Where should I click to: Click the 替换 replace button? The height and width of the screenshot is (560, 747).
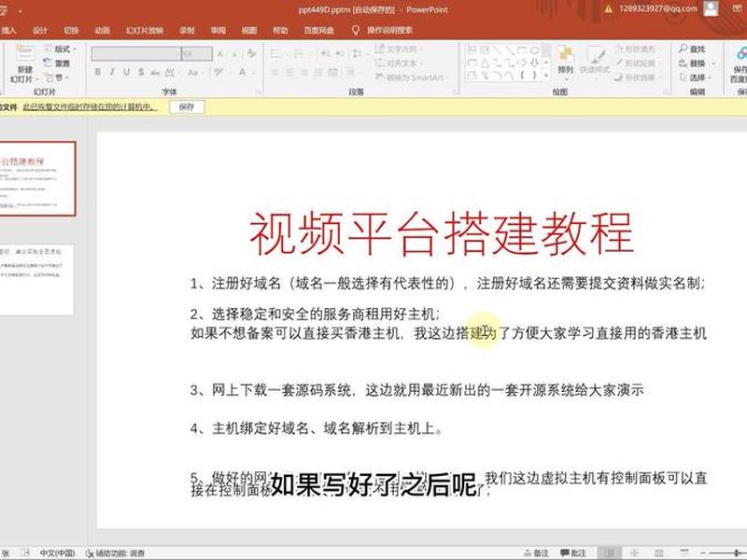pyautogui.click(x=696, y=63)
